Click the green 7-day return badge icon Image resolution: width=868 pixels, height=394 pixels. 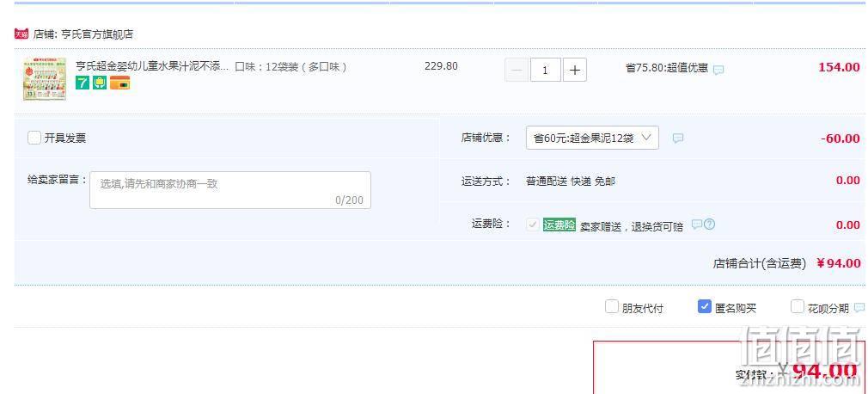(83, 83)
